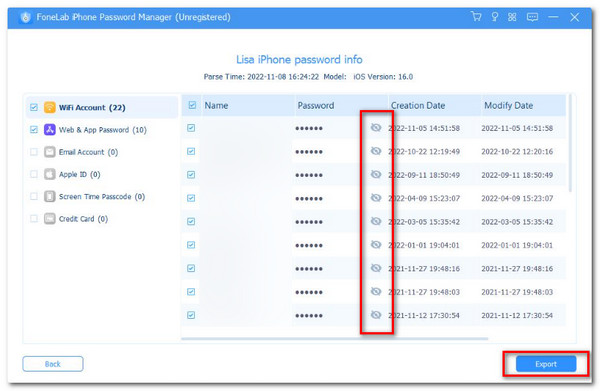Click the Email Account envelope icon
This screenshot has height=391, width=600.
50,152
